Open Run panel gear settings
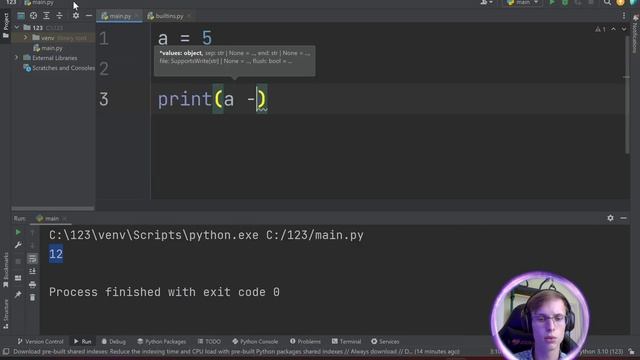 [610, 218]
